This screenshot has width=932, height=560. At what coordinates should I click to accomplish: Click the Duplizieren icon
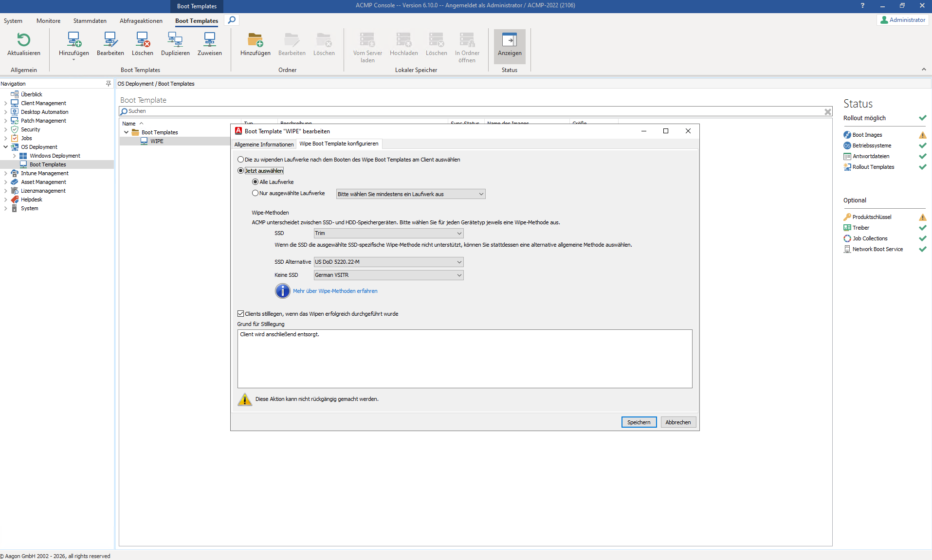coord(175,39)
